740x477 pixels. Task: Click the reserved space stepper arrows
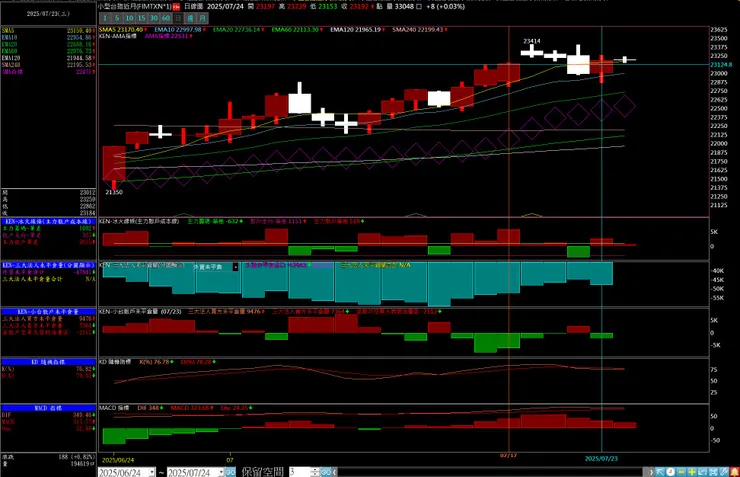pos(315,472)
